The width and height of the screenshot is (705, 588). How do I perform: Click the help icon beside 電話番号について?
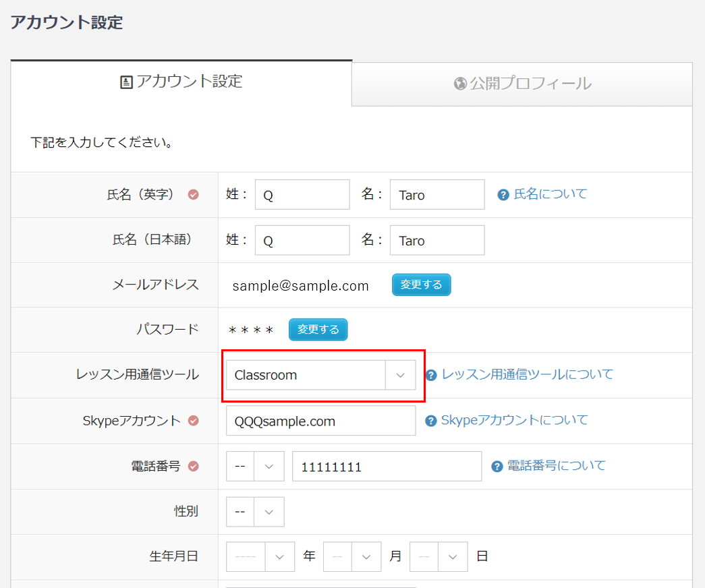497,466
